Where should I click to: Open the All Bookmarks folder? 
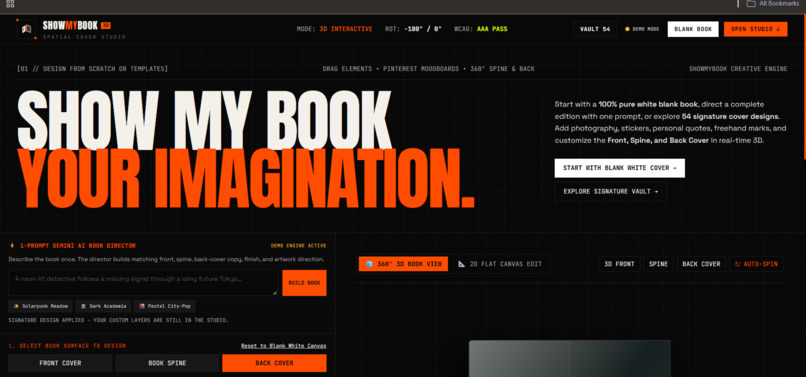point(773,4)
